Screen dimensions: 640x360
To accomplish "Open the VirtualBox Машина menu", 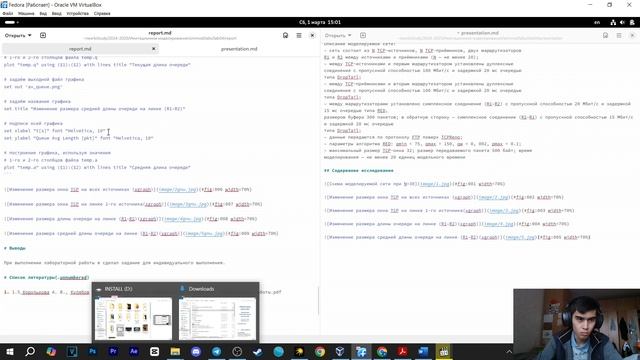I will click(x=26, y=13).
